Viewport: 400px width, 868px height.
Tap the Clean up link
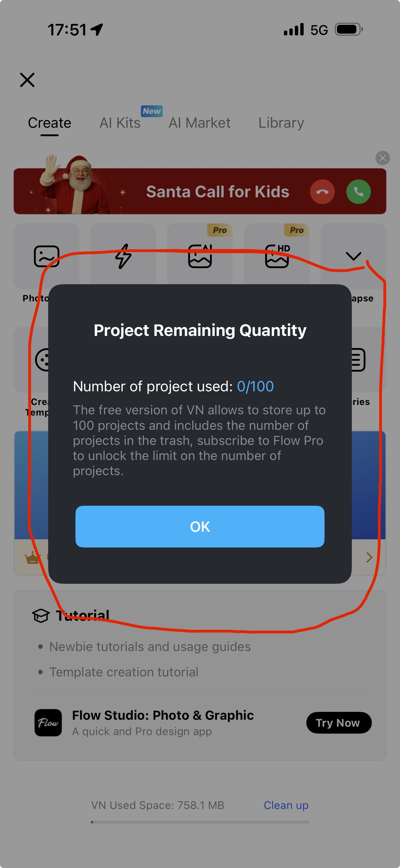click(286, 805)
